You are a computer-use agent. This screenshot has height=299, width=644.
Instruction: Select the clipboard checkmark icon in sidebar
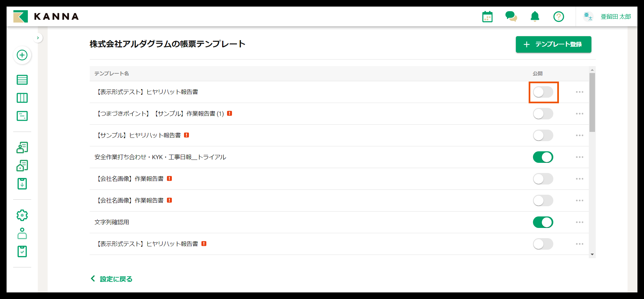click(22, 252)
